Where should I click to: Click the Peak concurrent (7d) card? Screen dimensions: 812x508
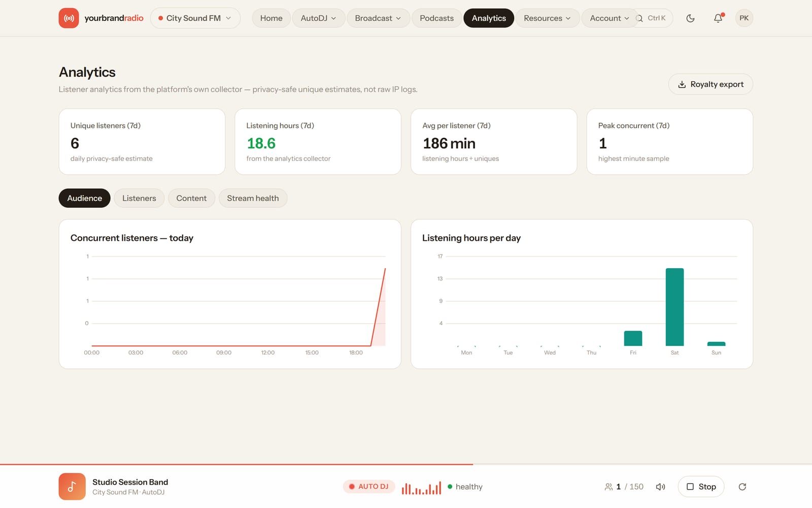(670, 142)
